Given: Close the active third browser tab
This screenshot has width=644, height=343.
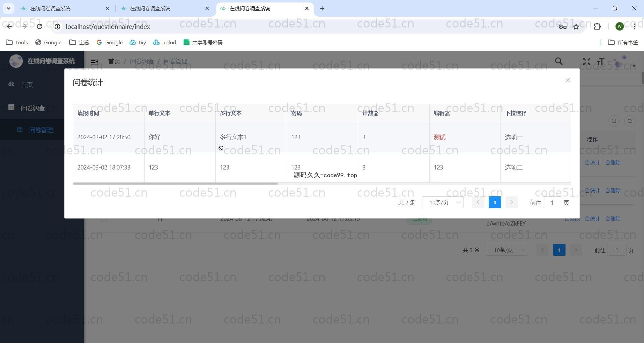Looking at the screenshot, I should [307, 8].
